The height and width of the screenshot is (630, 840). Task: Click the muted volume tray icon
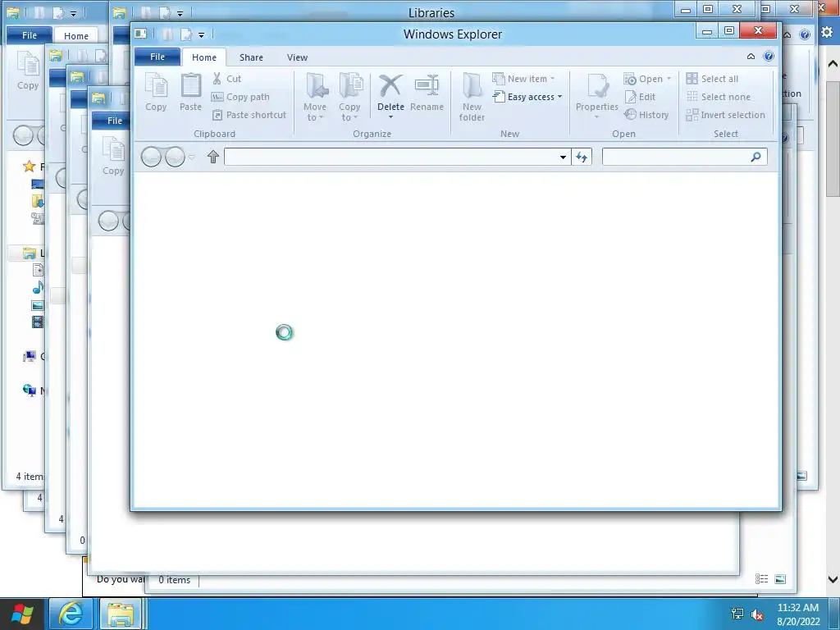[x=757, y=614]
